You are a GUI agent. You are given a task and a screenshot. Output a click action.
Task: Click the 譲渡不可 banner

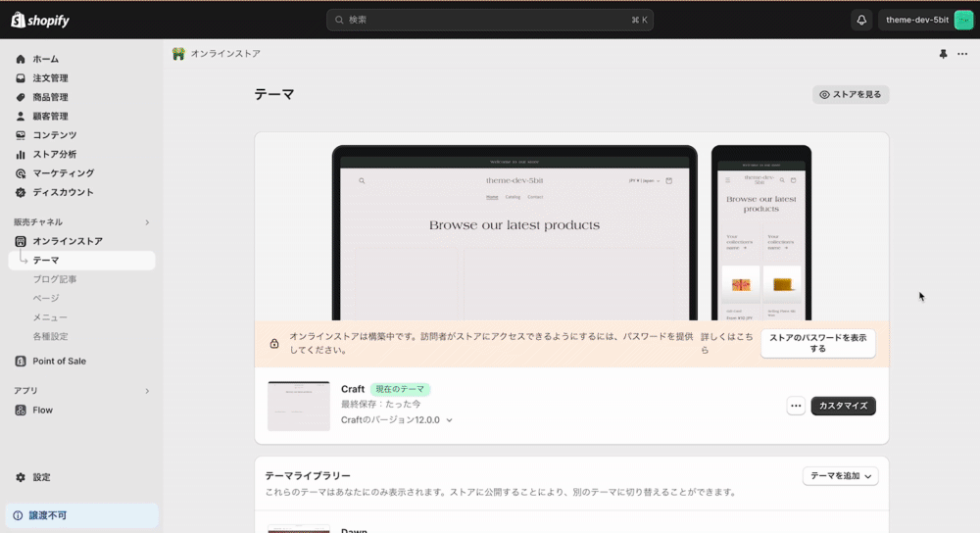[82, 515]
